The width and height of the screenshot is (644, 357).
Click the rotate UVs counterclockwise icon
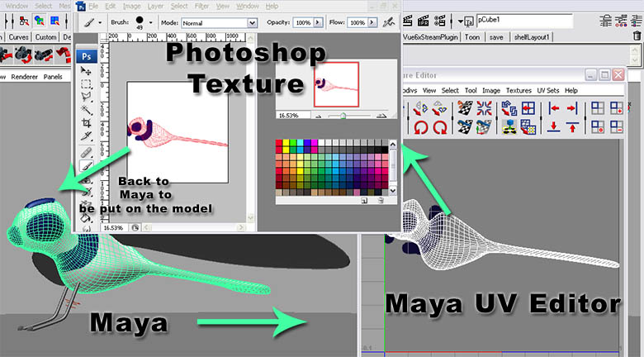[420, 127]
